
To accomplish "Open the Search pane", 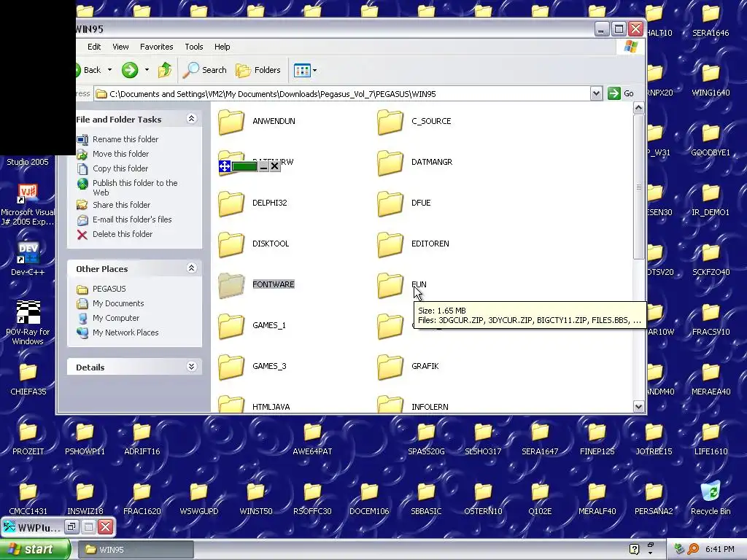I will (x=205, y=71).
